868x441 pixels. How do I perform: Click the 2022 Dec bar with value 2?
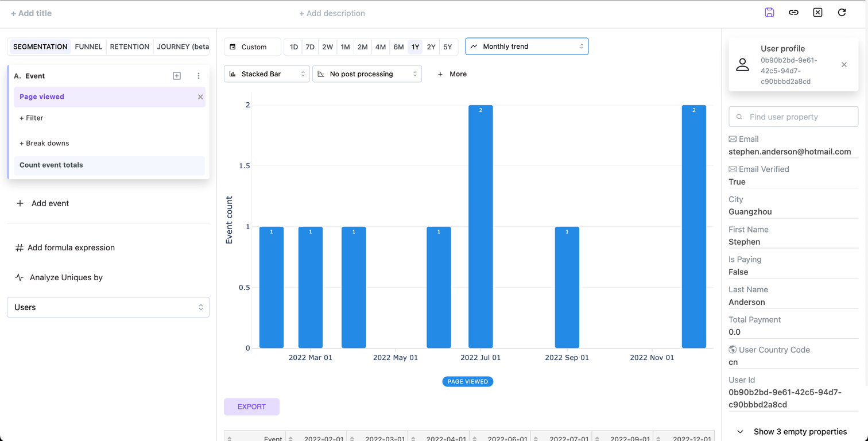tap(694, 226)
